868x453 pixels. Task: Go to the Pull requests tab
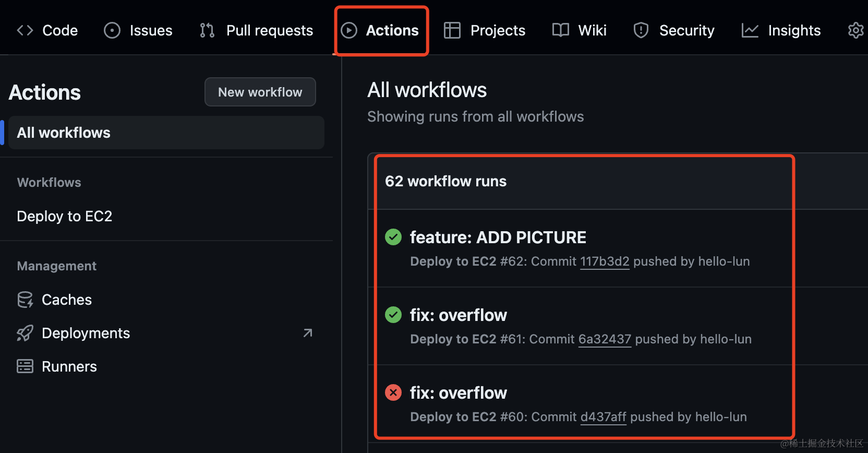(x=256, y=30)
